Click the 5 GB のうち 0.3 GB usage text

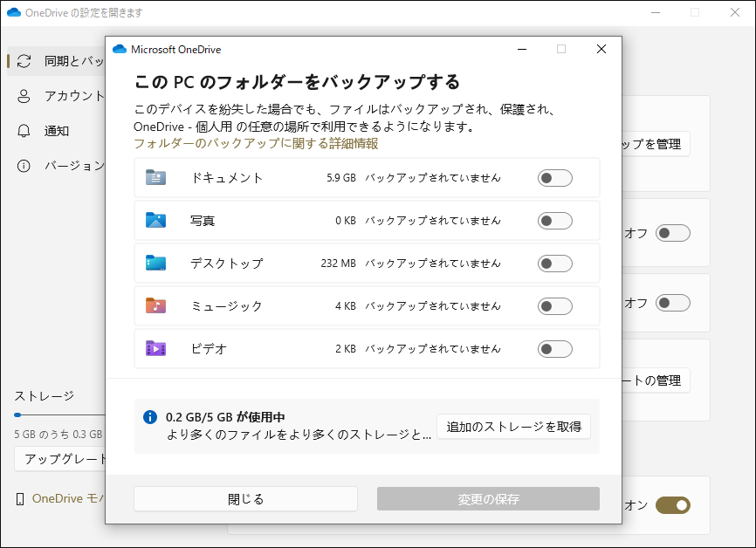[x=58, y=435]
